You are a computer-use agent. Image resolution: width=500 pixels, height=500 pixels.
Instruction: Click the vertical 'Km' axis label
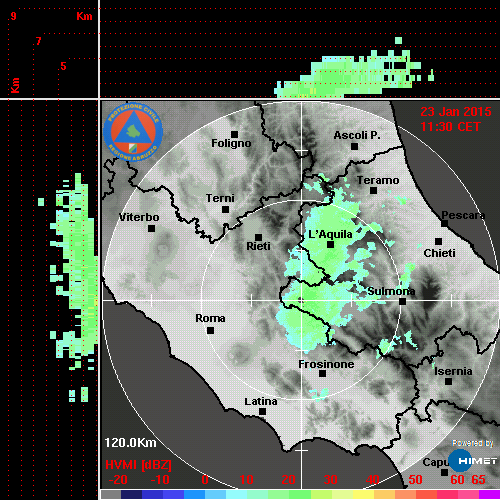pyautogui.click(x=15, y=85)
